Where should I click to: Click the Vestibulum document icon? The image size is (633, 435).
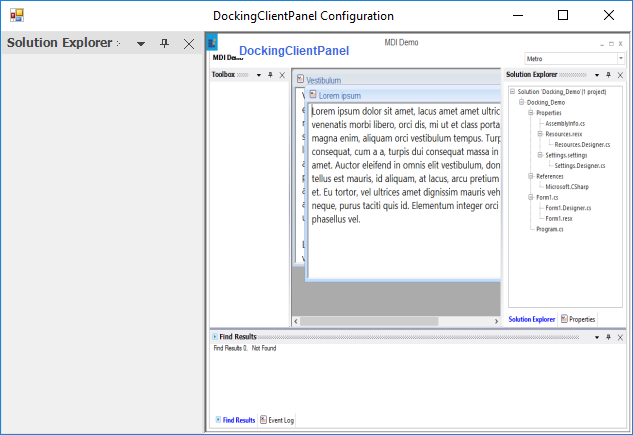(x=300, y=80)
